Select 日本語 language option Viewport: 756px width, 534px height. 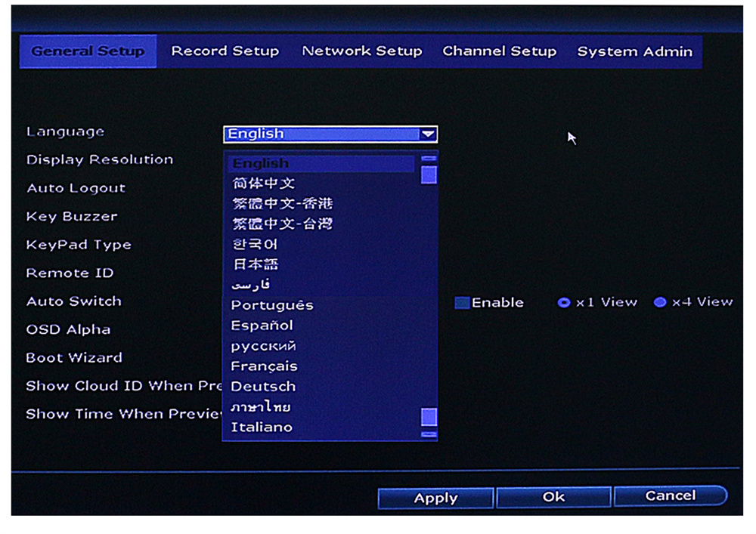pyautogui.click(x=255, y=264)
